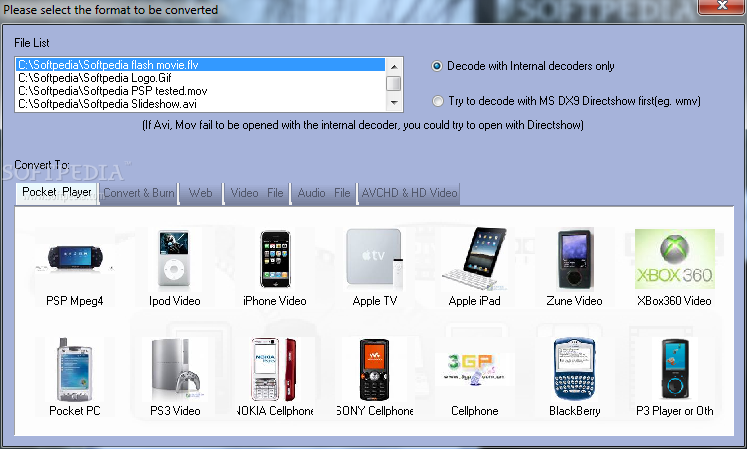Screen dimensions: 747x449
Task: Select the PS3 Video console icon
Action: coord(174,369)
